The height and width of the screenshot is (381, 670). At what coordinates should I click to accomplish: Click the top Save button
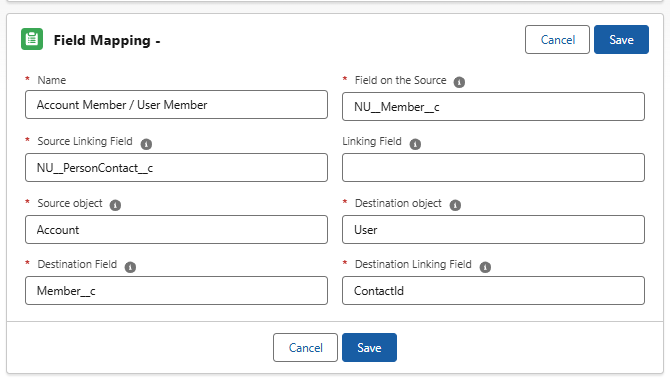[x=621, y=40]
